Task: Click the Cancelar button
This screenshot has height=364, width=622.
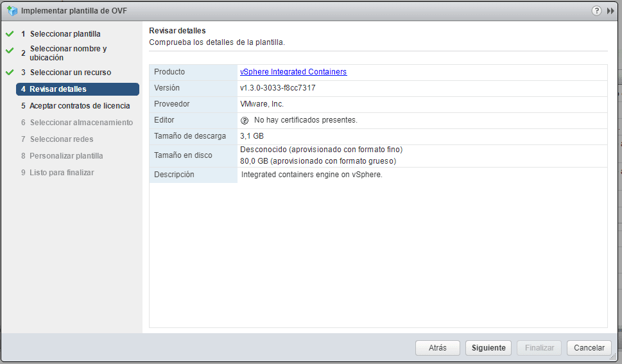Action: (x=589, y=348)
